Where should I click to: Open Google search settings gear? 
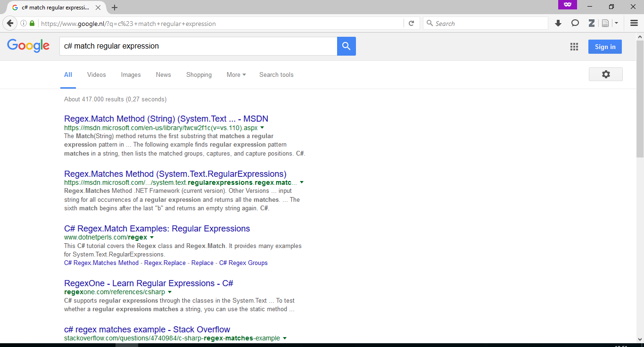(x=606, y=74)
